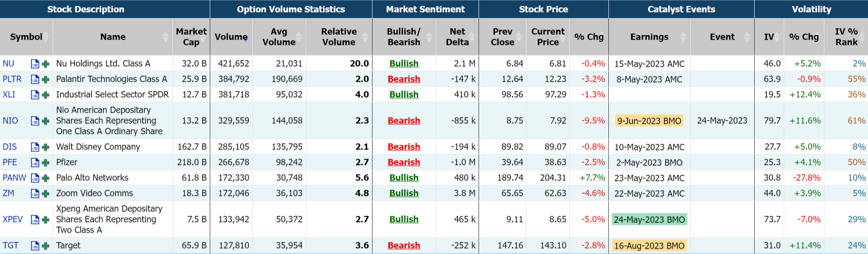
Task: Open the document icon for DIS
Action: pyautogui.click(x=35, y=147)
